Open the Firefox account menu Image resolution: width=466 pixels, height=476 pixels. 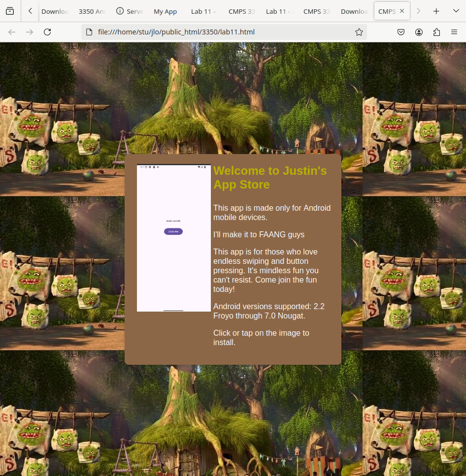pos(419,32)
